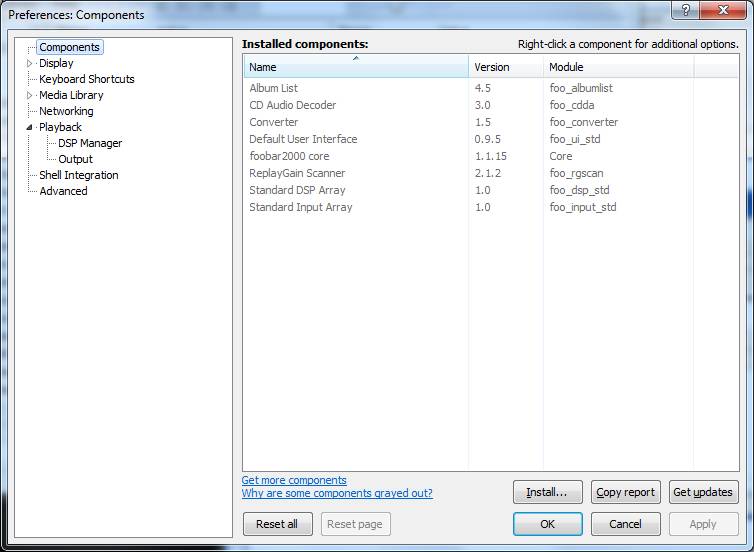Confirm preferences with OK button
This screenshot has width=754, height=552.
547,524
